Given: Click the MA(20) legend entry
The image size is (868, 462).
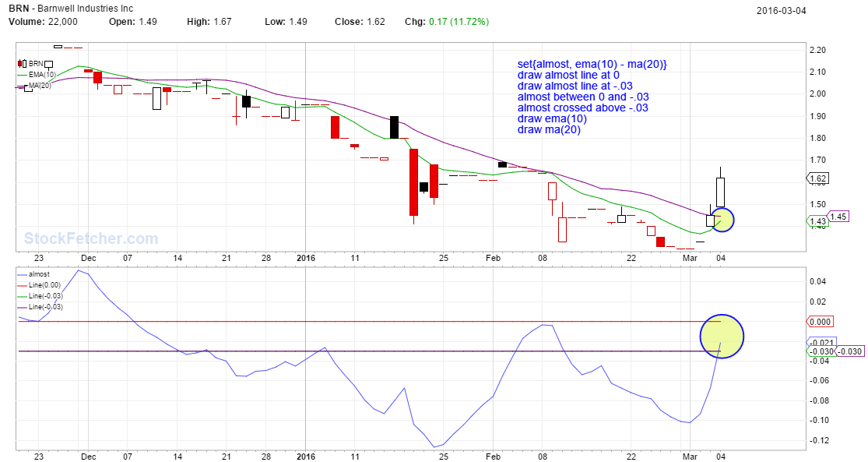Looking at the screenshot, I should [x=34, y=85].
